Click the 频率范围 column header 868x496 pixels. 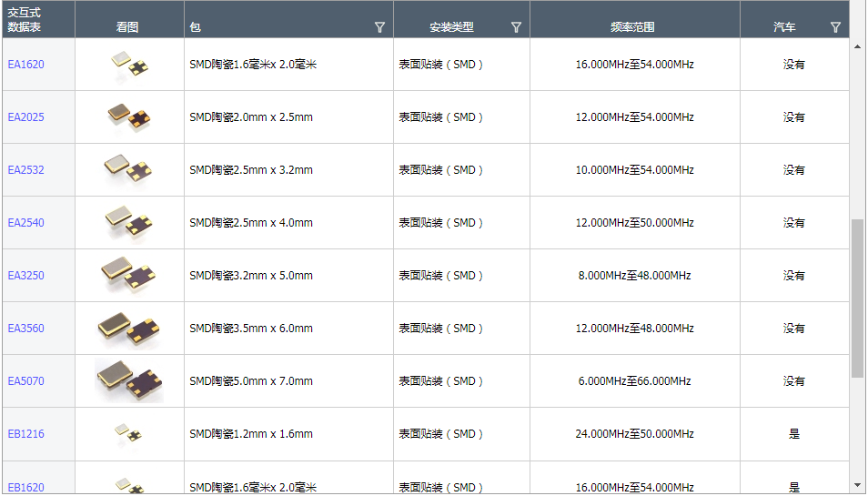(x=633, y=27)
